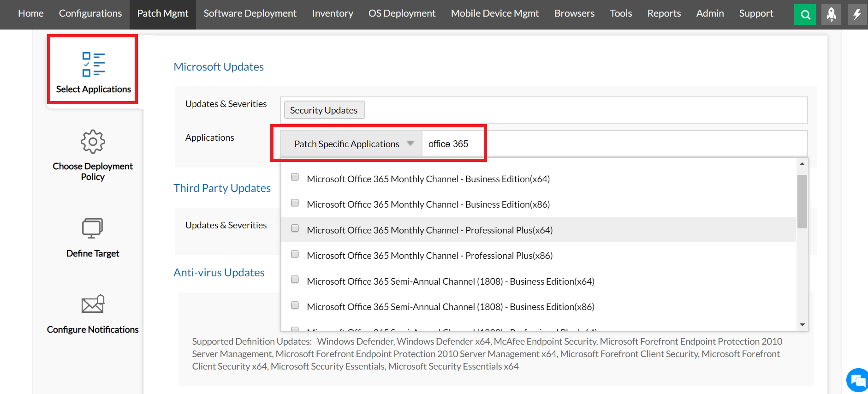Click the lightning bolt icon in header

coord(857,14)
